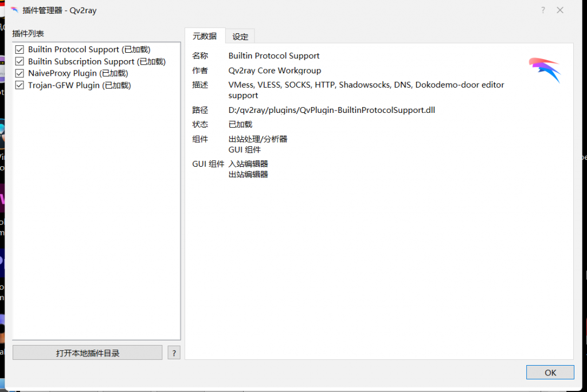Screen dimensions: 587x392
Task: Confirm with the OK button
Action: coord(550,373)
